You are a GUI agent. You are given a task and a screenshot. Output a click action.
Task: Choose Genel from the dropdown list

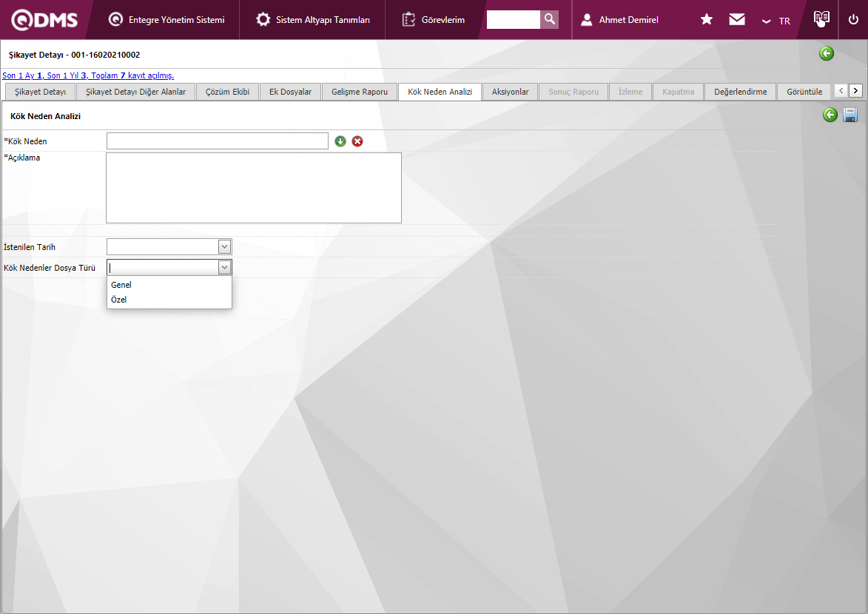(169, 285)
